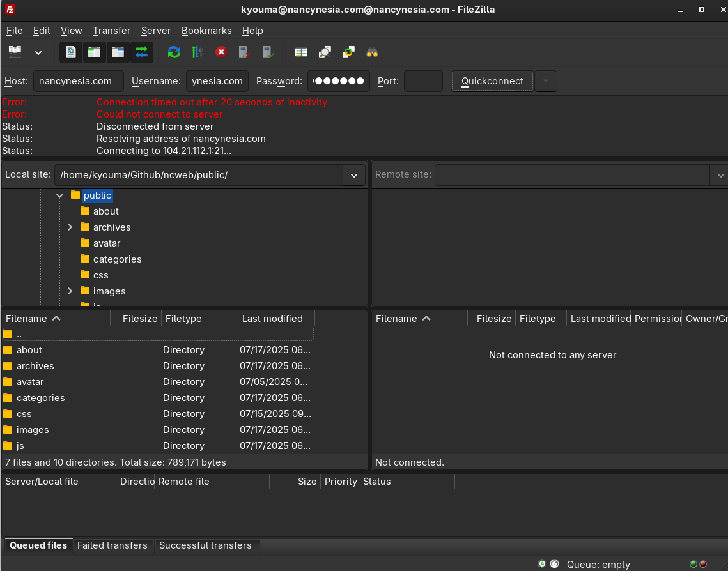The height and width of the screenshot is (571, 728).
Task: Expand the archives folder in tree
Action: 70,227
